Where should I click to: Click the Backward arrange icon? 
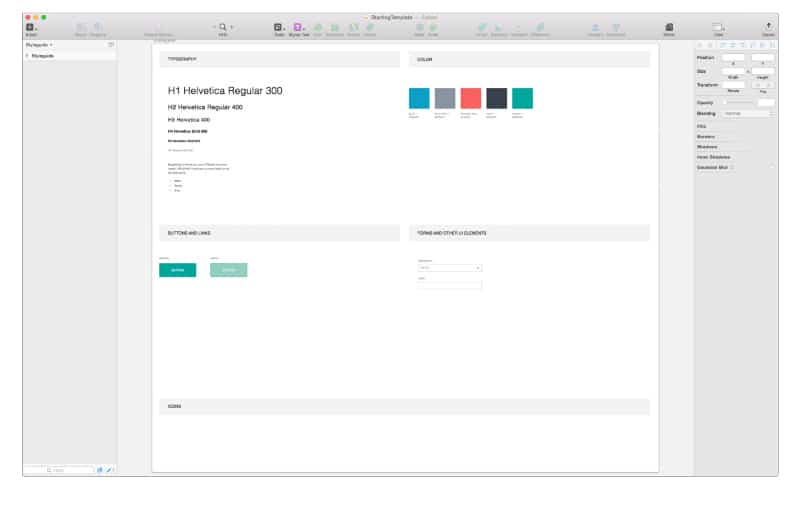(616, 28)
